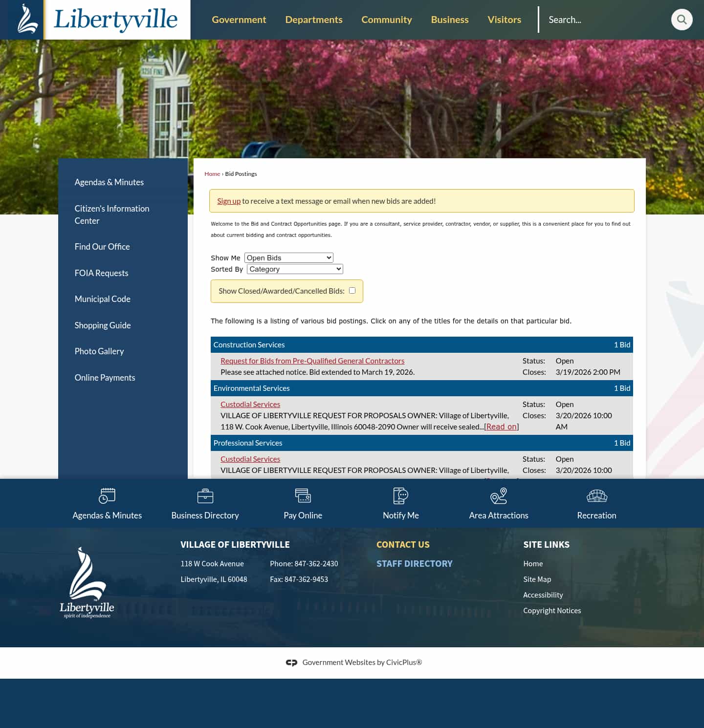Open the Government menu
The width and height of the screenshot is (704, 728).
(x=239, y=20)
